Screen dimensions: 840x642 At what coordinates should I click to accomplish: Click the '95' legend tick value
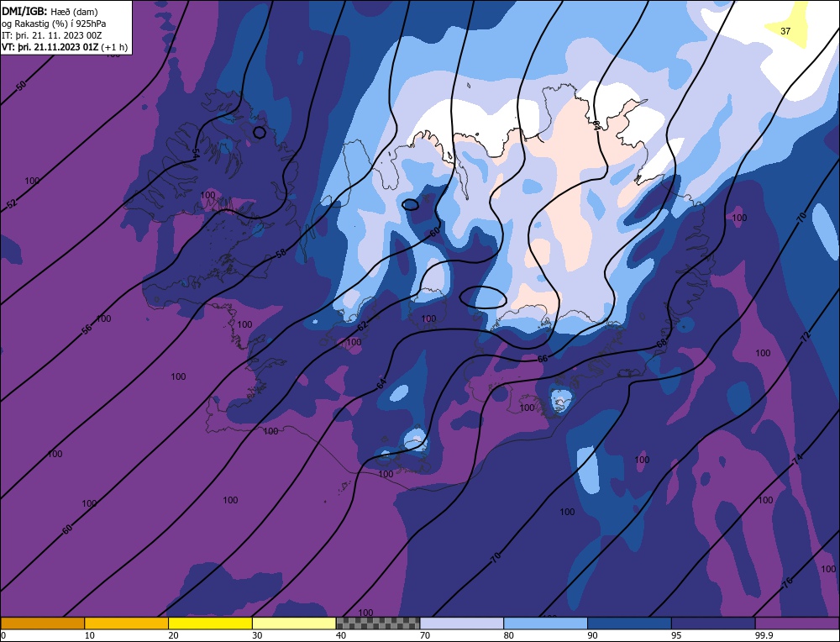coord(676,635)
